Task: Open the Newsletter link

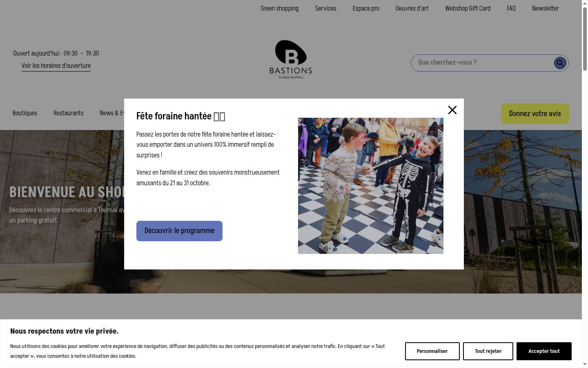Action: [545, 8]
